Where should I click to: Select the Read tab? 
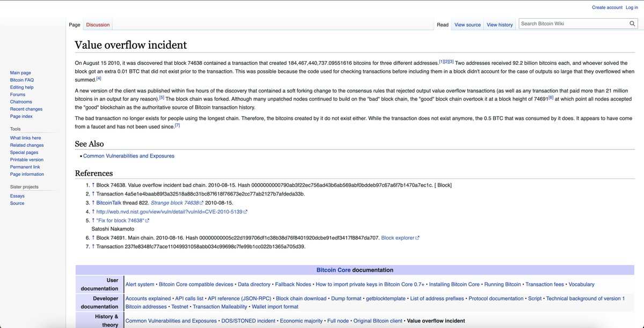coord(443,25)
